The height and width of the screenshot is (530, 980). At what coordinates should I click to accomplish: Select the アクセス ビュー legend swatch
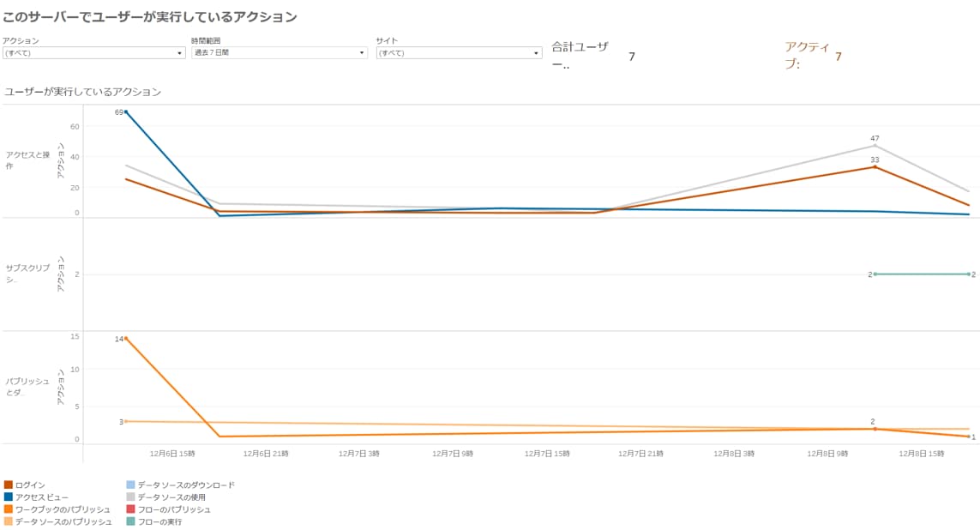pyautogui.click(x=9, y=497)
